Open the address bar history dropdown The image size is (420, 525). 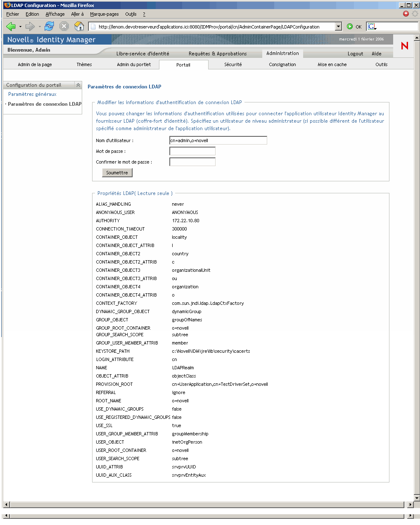339,27
